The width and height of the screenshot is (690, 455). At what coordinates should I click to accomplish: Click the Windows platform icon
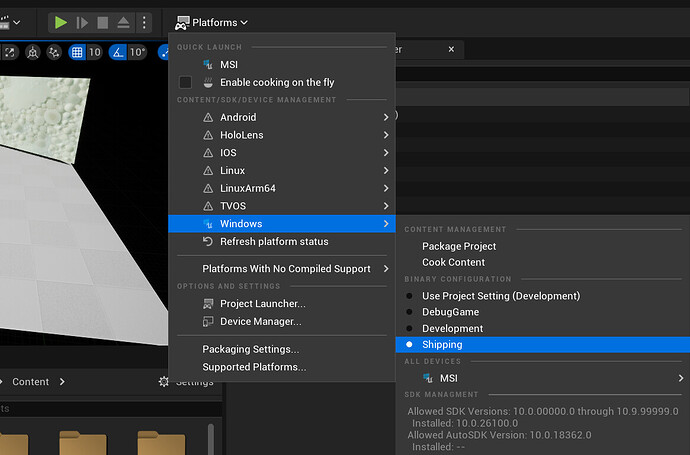[208, 224]
